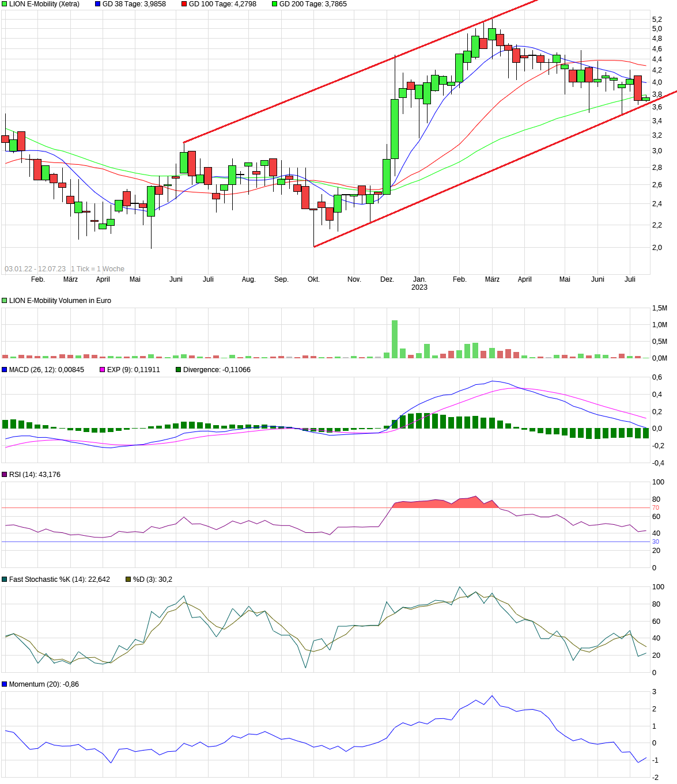Click the LION E-Mobility Volumen legend swatch
Viewport: 677px width, 784px height.
point(5,301)
